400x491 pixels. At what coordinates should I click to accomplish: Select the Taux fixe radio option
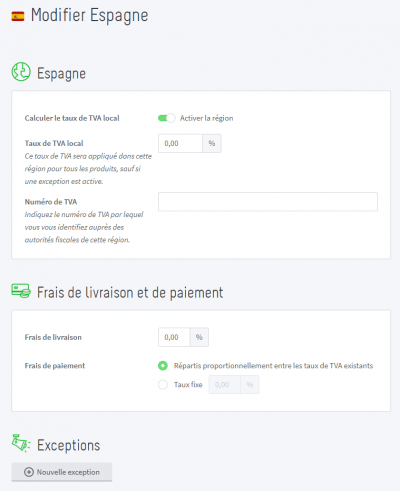point(163,385)
